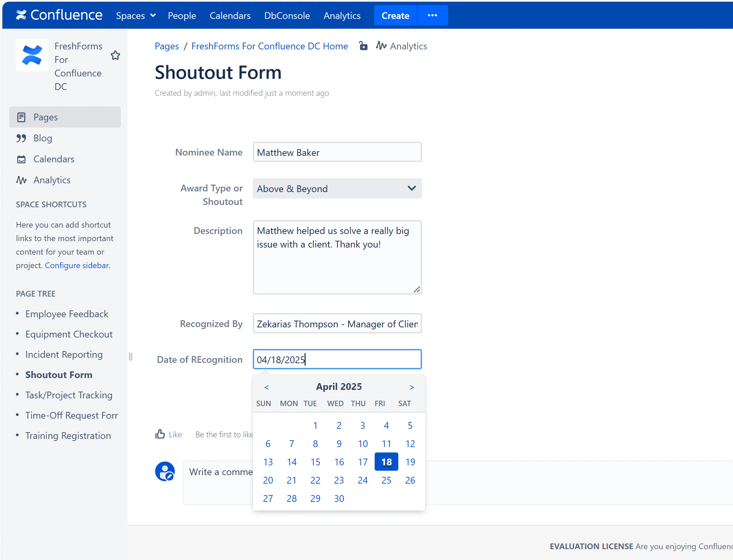The image size is (733, 560).
Task: Go to the next month in the calendar
Action: click(x=412, y=387)
